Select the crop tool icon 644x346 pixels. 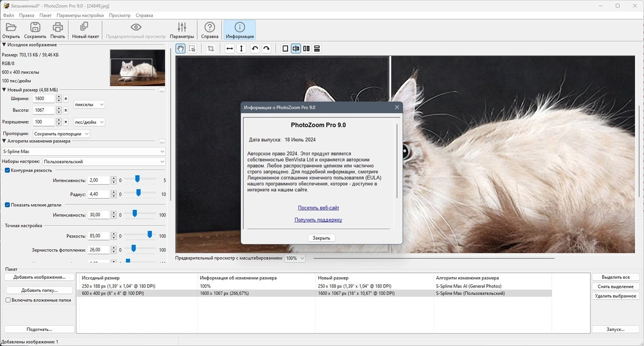211,48
